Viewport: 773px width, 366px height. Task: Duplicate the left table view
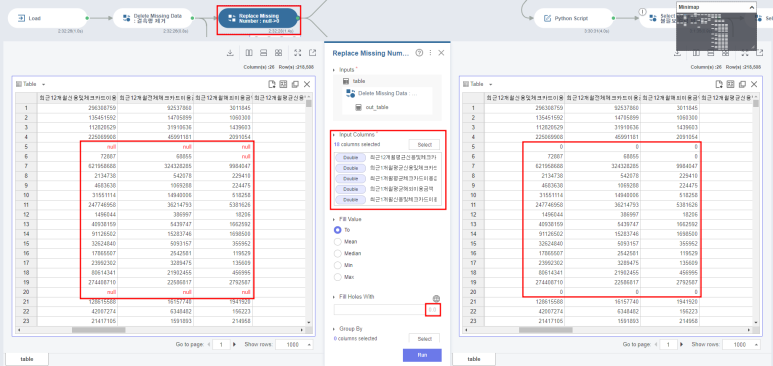pos(295,84)
